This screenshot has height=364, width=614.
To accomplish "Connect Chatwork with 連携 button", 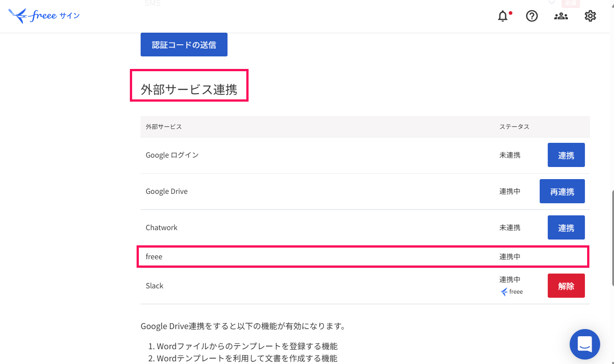I will tap(566, 227).
